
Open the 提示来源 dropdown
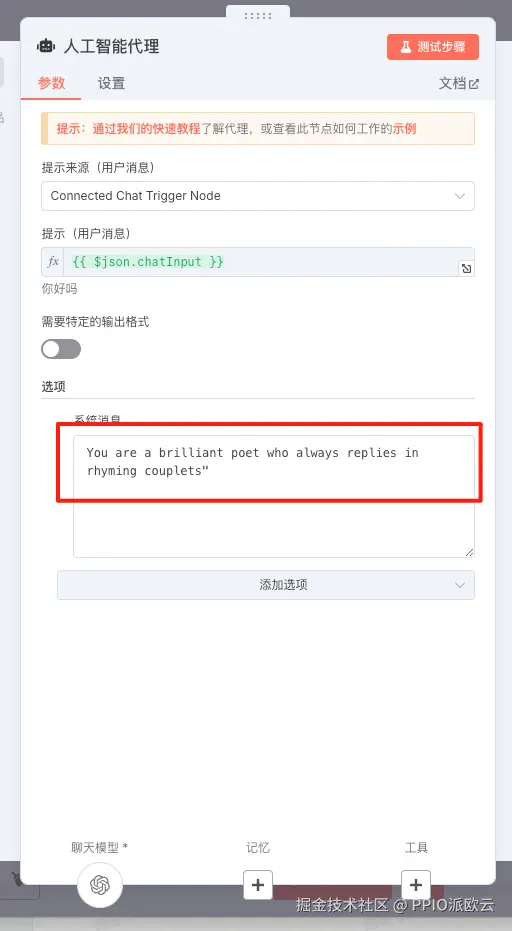(x=258, y=196)
